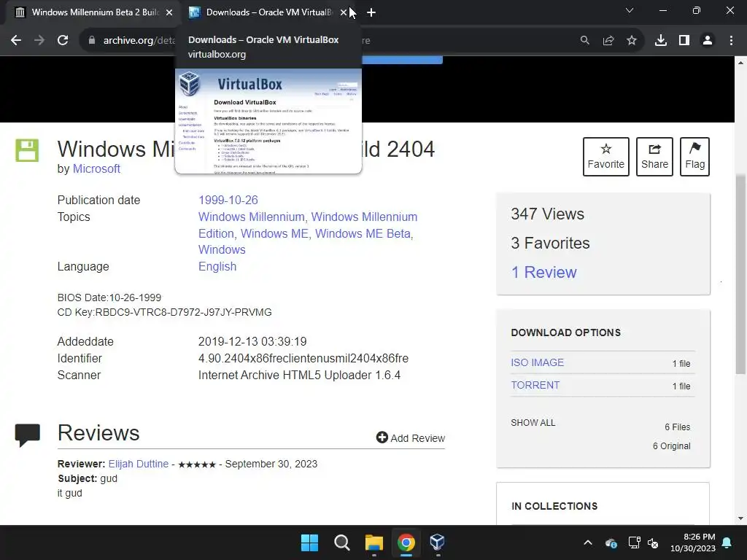Image resolution: width=747 pixels, height=560 pixels.
Task: Click the Identifier value text
Action: tap(303, 358)
